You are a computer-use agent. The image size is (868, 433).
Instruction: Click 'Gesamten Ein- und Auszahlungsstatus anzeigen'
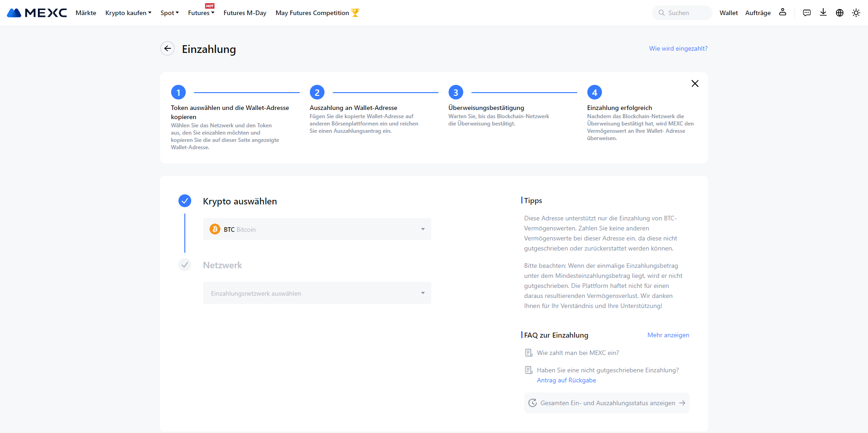pos(607,403)
